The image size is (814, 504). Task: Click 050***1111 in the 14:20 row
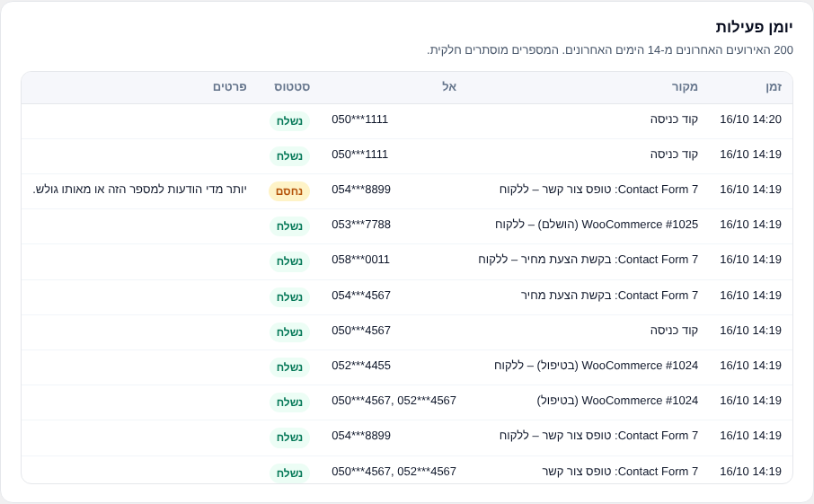click(x=359, y=119)
